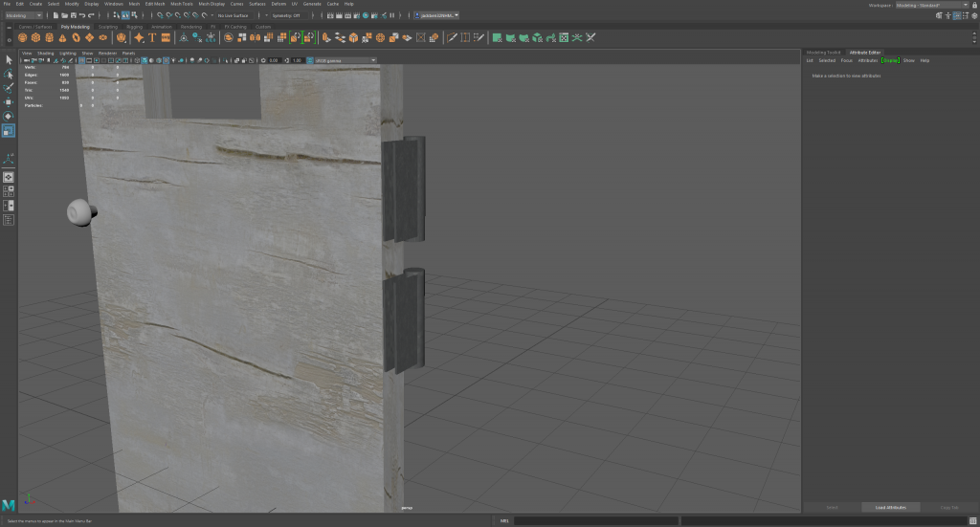Activate the Lasso Select tool

pyautogui.click(x=9, y=74)
